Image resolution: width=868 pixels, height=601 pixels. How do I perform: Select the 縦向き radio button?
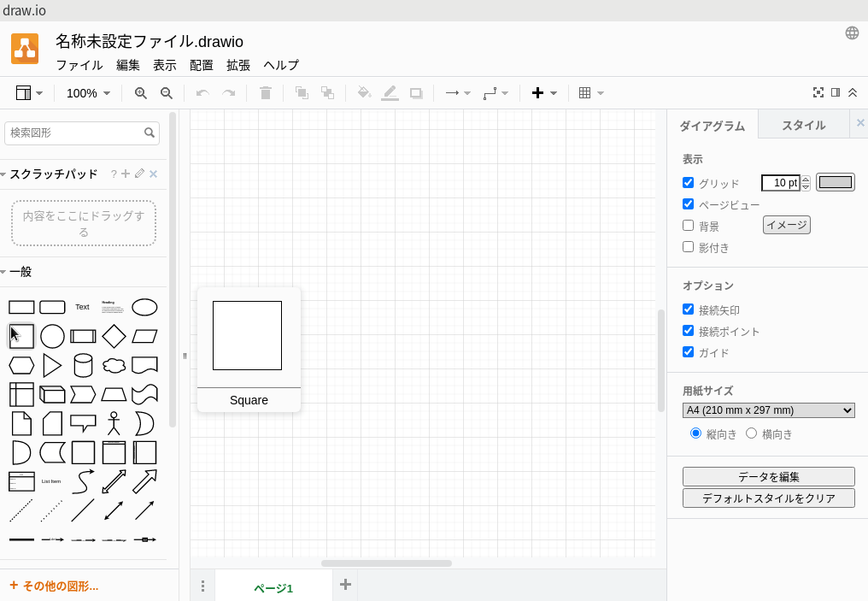tap(695, 433)
